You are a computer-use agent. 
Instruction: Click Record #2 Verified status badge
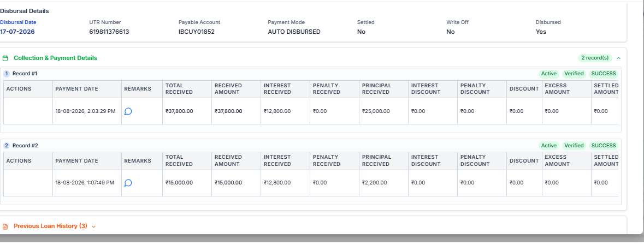pyautogui.click(x=574, y=146)
